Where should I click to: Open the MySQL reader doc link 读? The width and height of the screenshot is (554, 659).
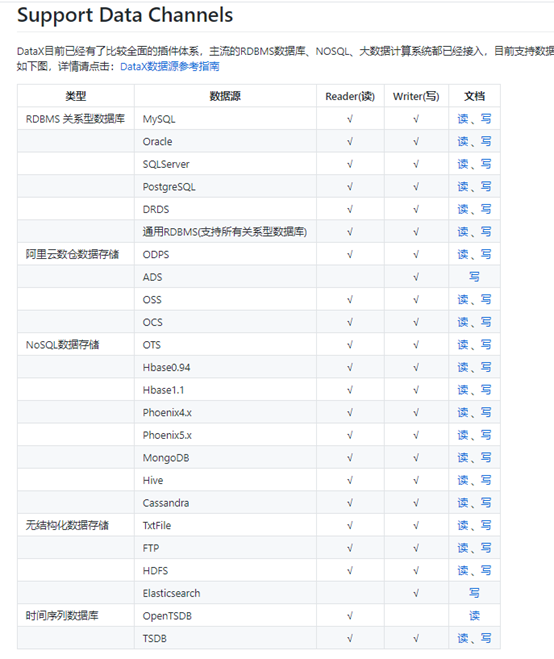pyautogui.click(x=463, y=119)
